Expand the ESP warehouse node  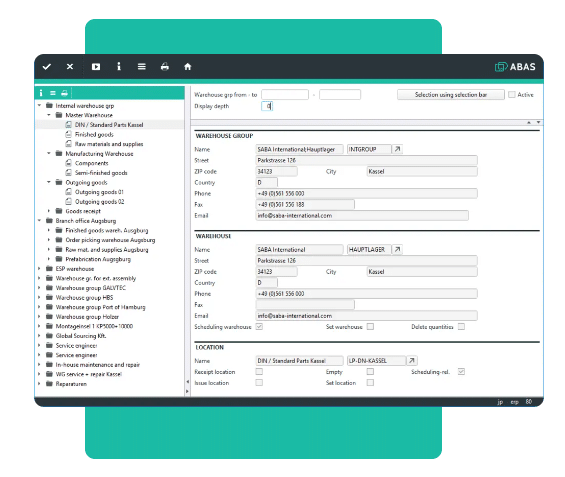[39, 268]
